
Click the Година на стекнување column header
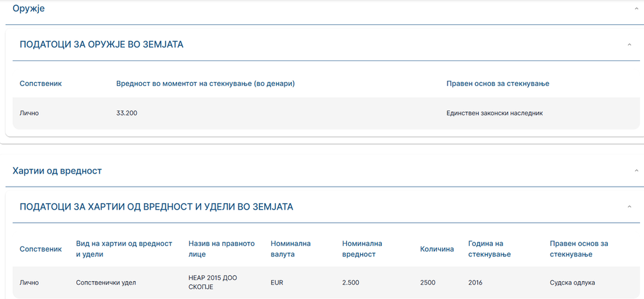pos(490,248)
